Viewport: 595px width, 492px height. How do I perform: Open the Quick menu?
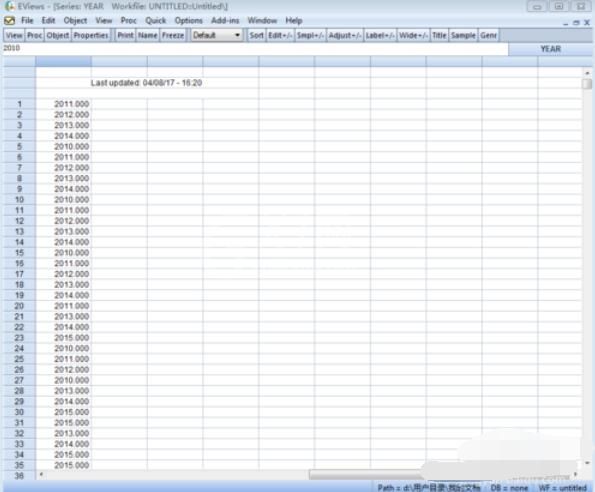click(156, 20)
